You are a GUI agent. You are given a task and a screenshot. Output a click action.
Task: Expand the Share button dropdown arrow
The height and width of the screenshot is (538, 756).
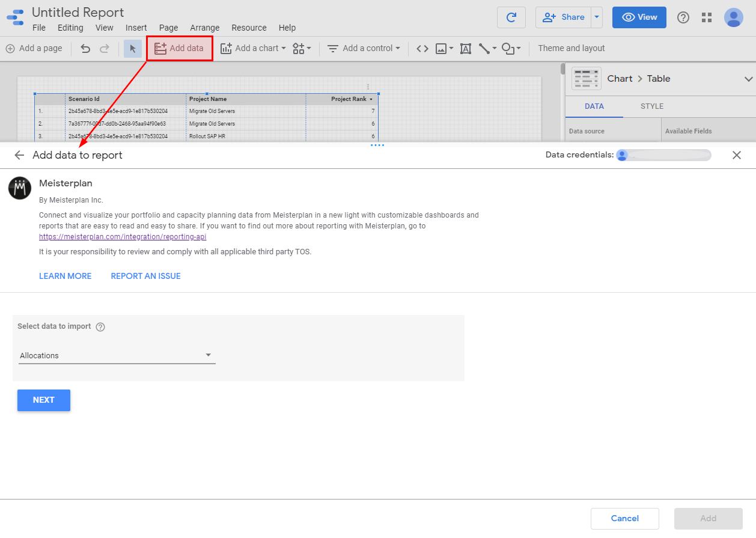(x=597, y=17)
